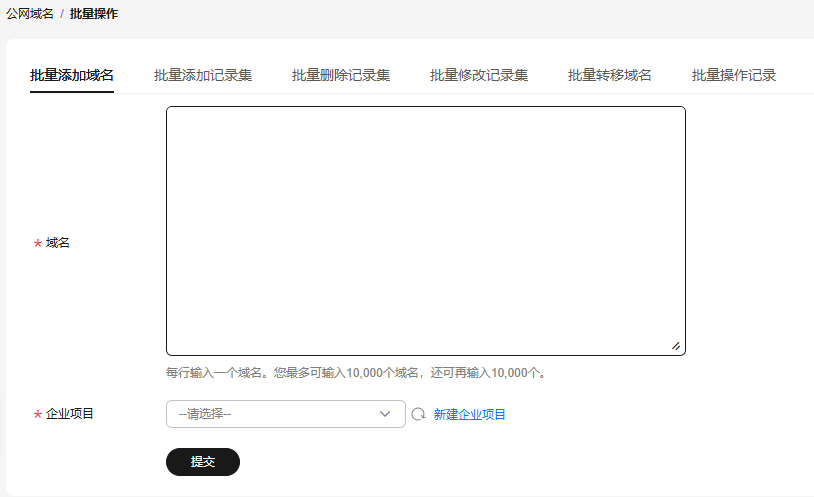This screenshot has height=497, width=814.
Task: Click the 域名 field label
Action: [x=58, y=243]
